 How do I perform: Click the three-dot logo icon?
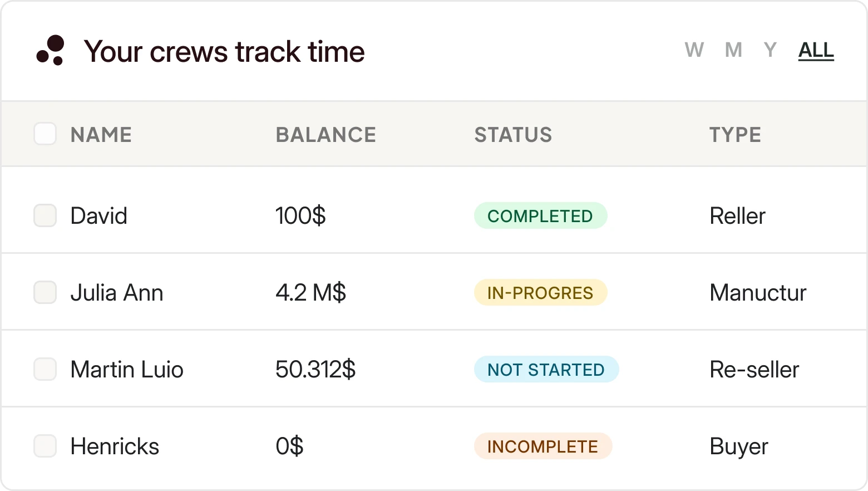[x=51, y=51]
